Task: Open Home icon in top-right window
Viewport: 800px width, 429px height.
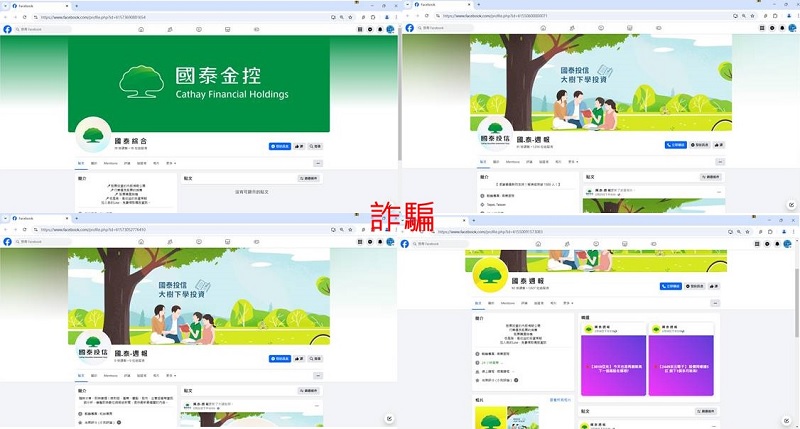Action: [543, 28]
